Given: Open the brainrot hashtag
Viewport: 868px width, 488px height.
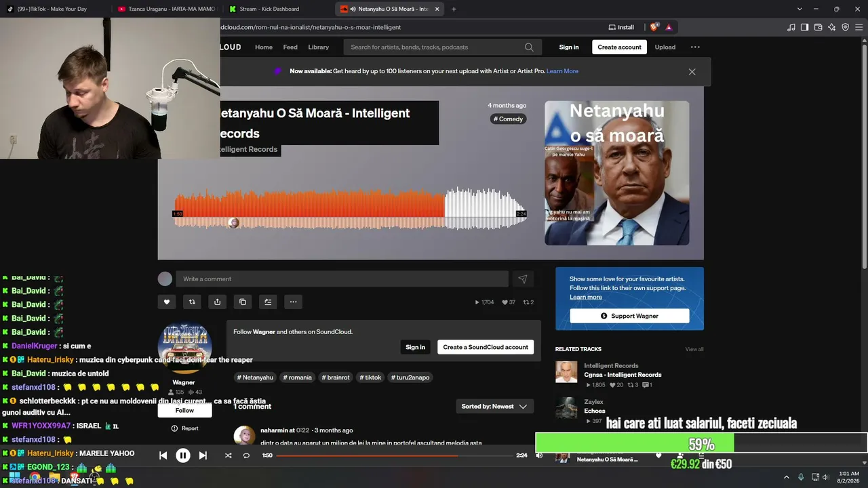Looking at the screenshot, I should [336, 378].
